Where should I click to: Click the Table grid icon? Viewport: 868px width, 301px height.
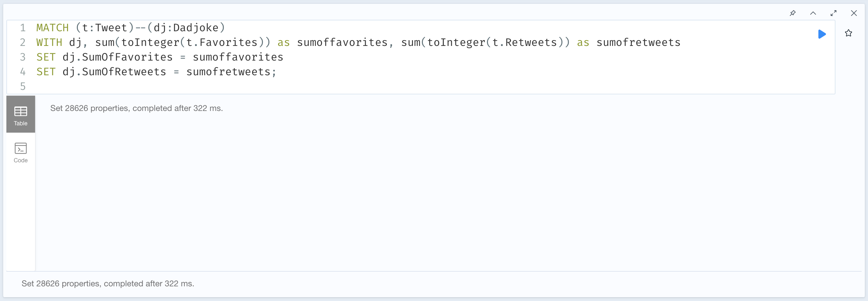[20, 111]
